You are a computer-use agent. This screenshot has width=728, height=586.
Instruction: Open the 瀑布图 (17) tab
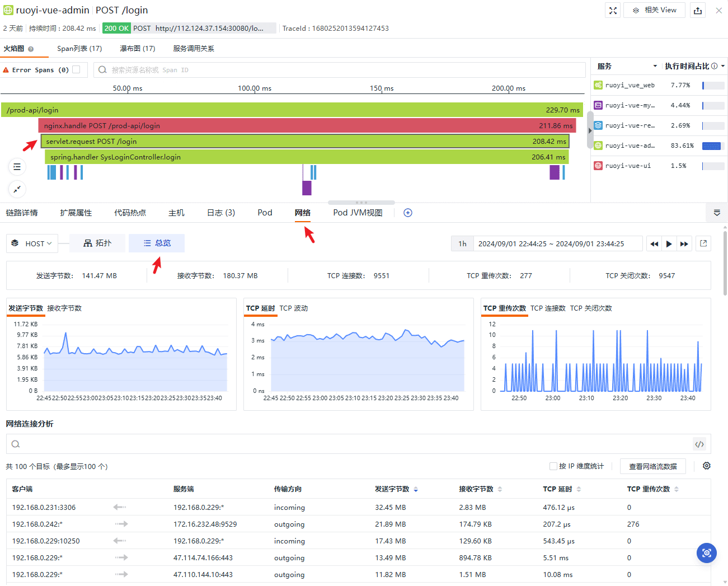point(138,49)
